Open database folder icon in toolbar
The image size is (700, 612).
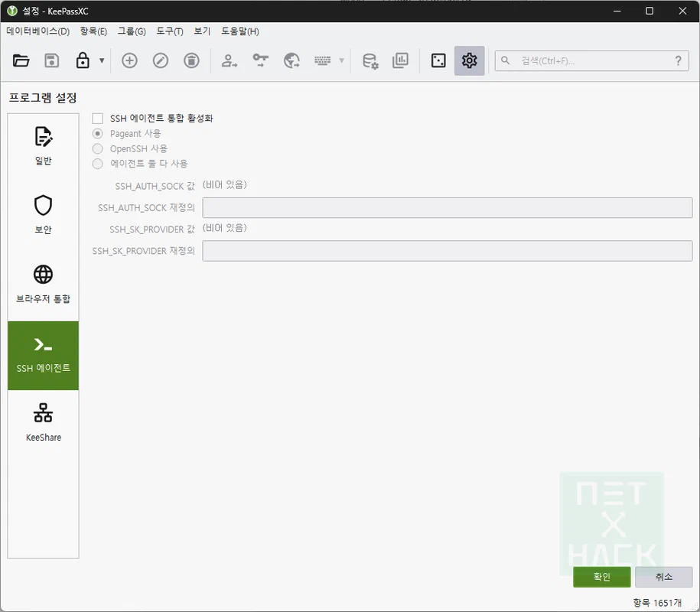click(x=21, y=60)
